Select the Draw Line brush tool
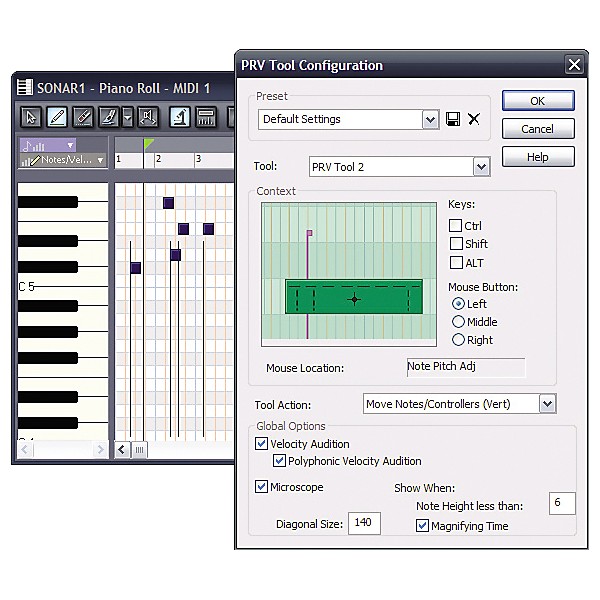 click(x=109, y=117)
